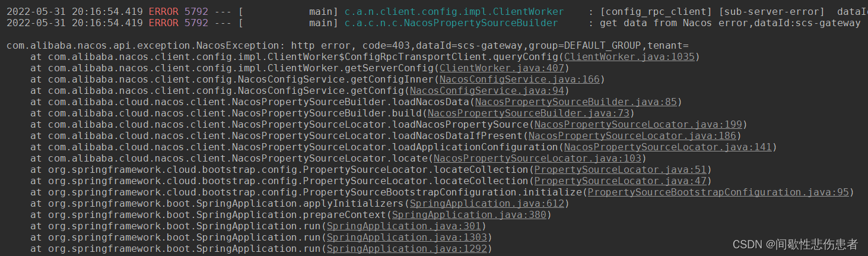Click 'PropertySourceBootstrapConfiguration.initialize' stack trace text

443,192
